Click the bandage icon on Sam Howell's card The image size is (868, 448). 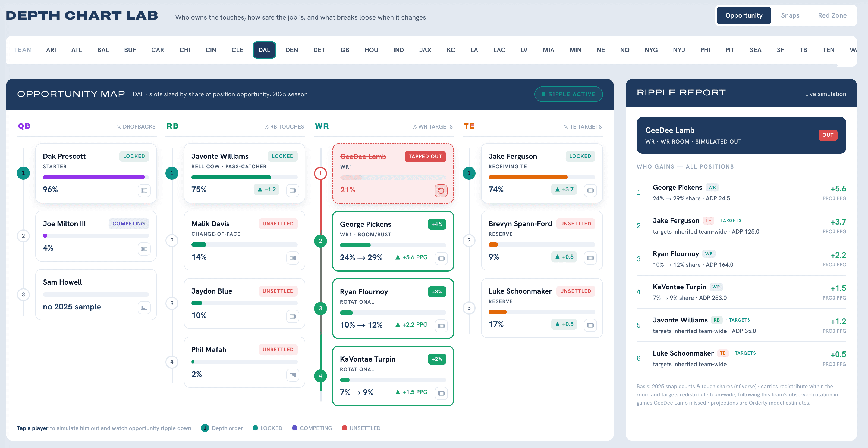[x=144, y=308]
